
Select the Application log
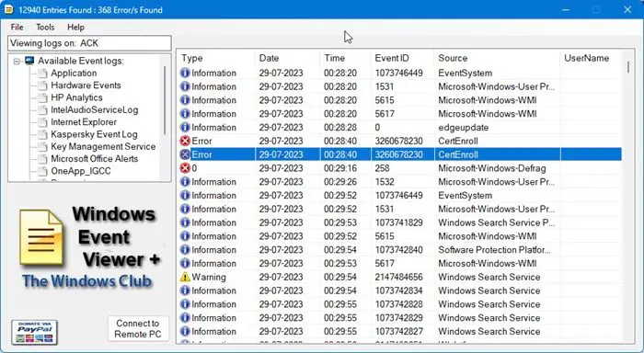[x=74, y=73]
